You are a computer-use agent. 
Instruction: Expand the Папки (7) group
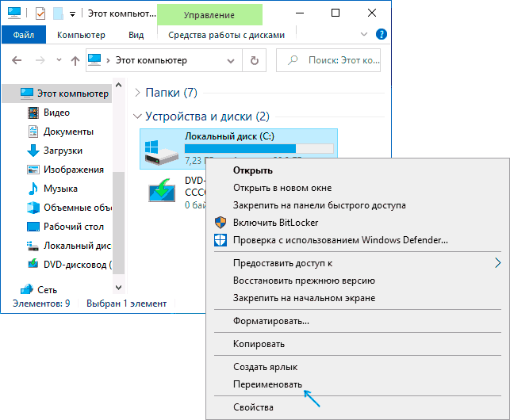(x=137, y=93)
